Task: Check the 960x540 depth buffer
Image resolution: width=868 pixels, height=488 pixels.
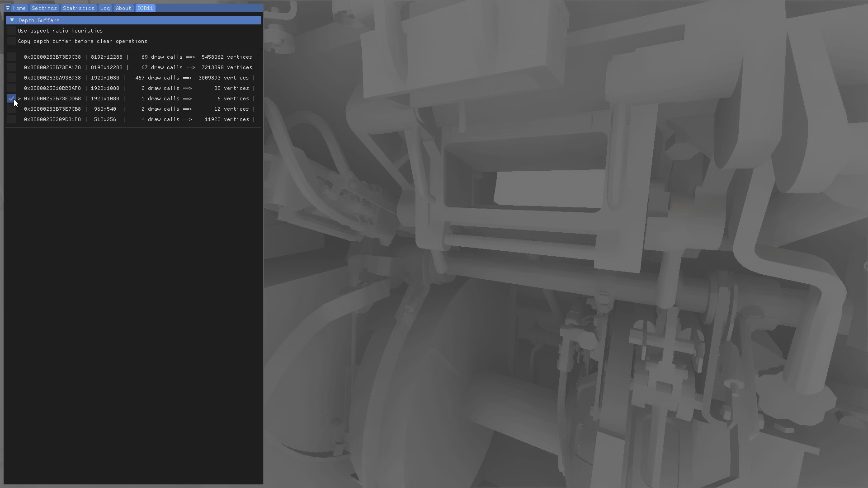Action: click(11, 109)
